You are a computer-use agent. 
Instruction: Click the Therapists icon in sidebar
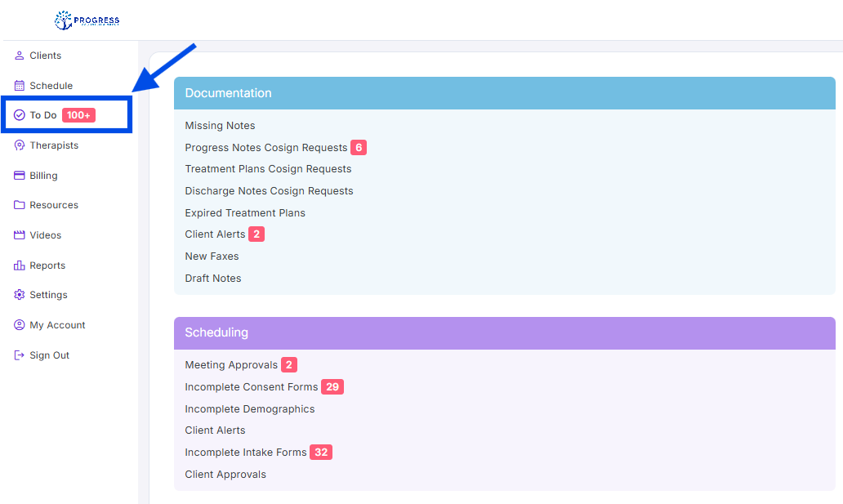[20, 145]
